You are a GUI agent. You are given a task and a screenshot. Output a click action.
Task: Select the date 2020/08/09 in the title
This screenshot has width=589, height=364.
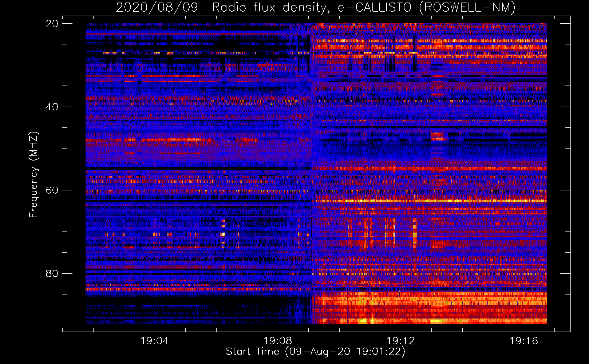click(x=157, y=7)
